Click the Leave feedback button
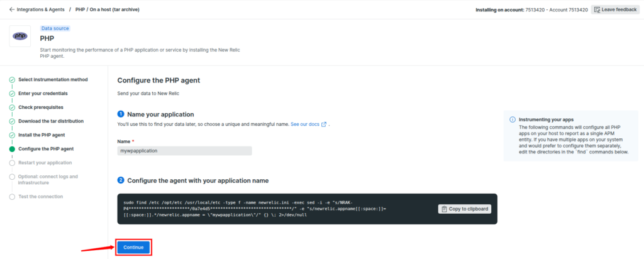The width and height of the screenshot is (644, 259). (615, 9)
